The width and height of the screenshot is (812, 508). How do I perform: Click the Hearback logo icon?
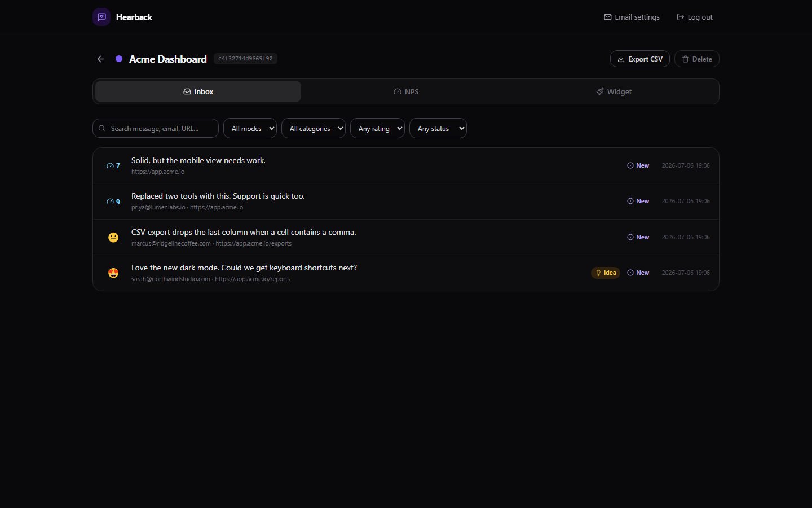click(x=101, y=17)
